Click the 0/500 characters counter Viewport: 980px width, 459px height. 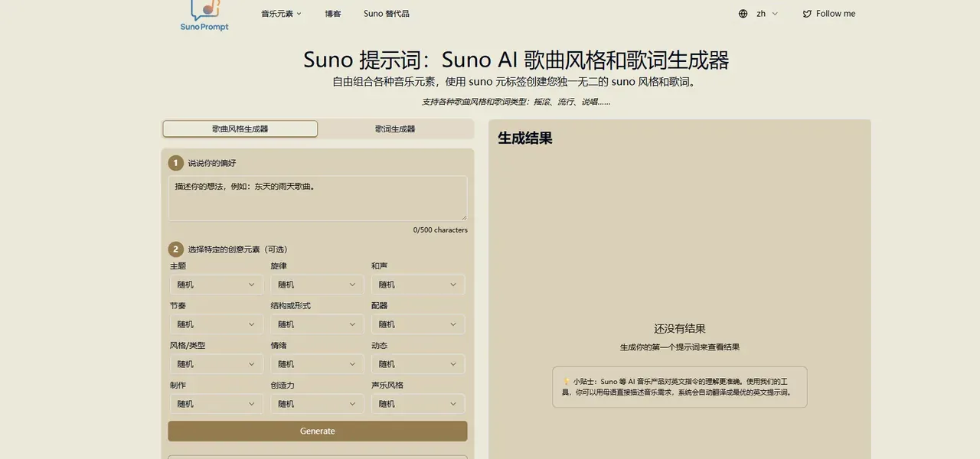click(x=440, y=229)
